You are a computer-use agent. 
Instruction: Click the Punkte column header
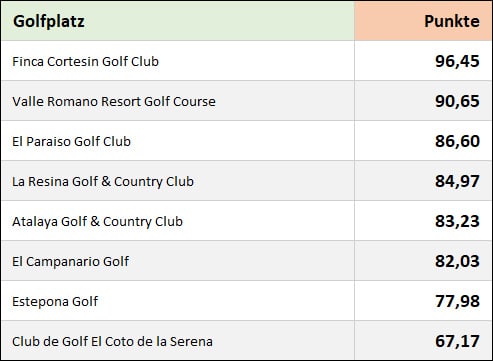[452, 21]
